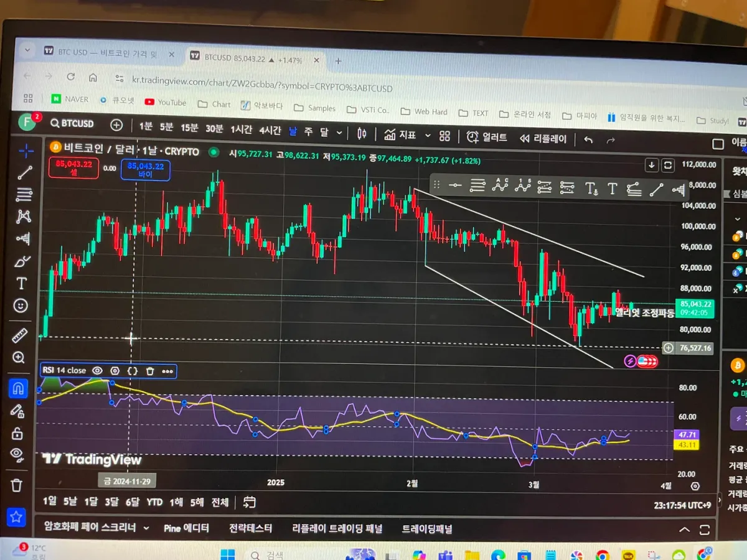
Task: Open the patterns drawing tool group
Action: 24,216
